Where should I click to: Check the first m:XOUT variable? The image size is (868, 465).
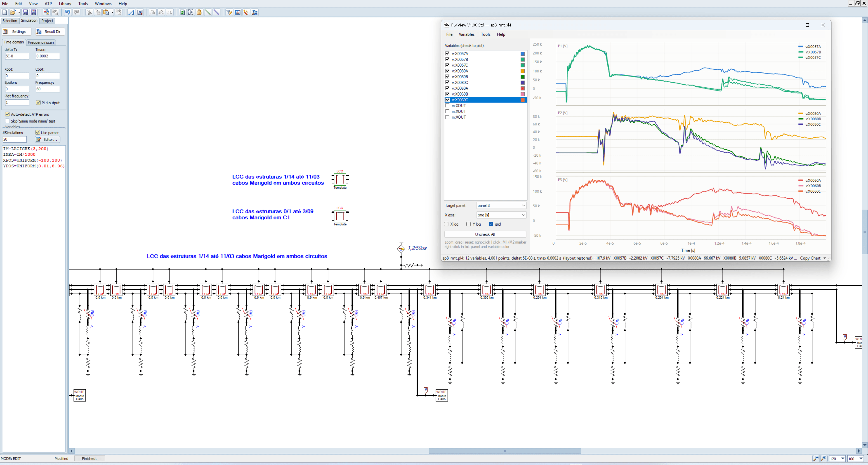click(x=448, y=106)
